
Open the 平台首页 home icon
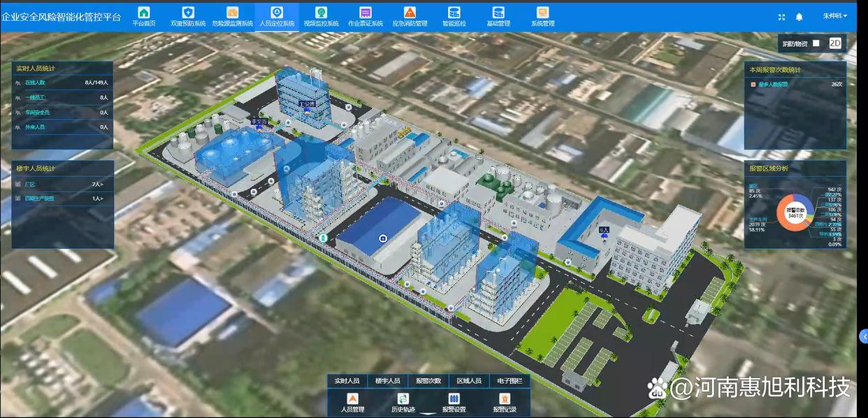144,13
